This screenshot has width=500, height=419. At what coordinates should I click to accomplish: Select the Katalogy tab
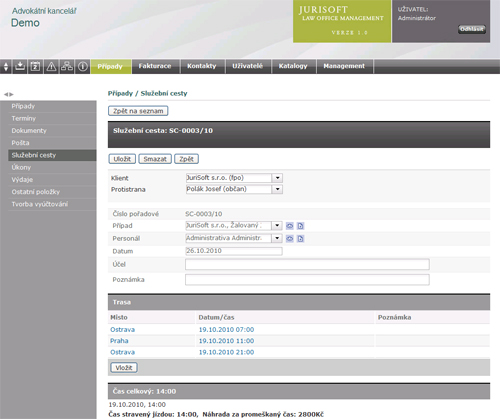point(293,66)
